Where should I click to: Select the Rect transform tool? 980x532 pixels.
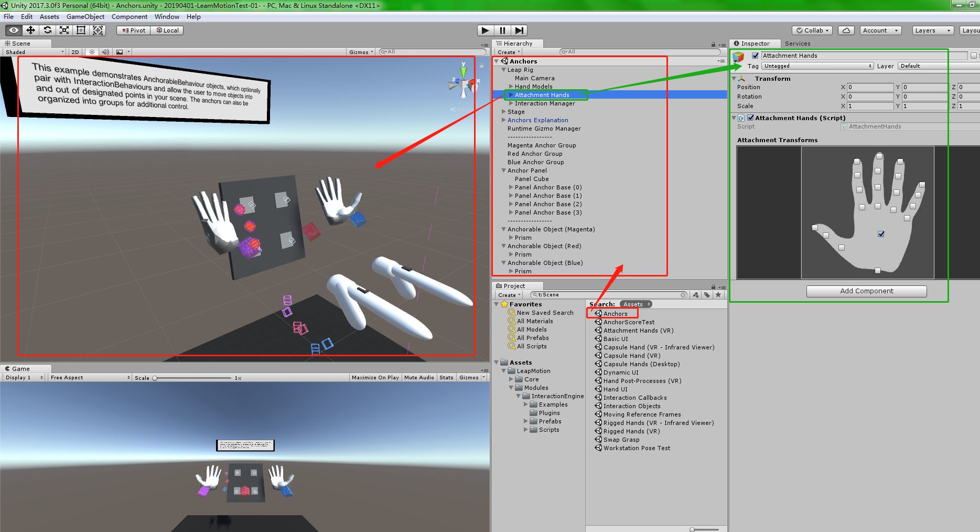81,30
